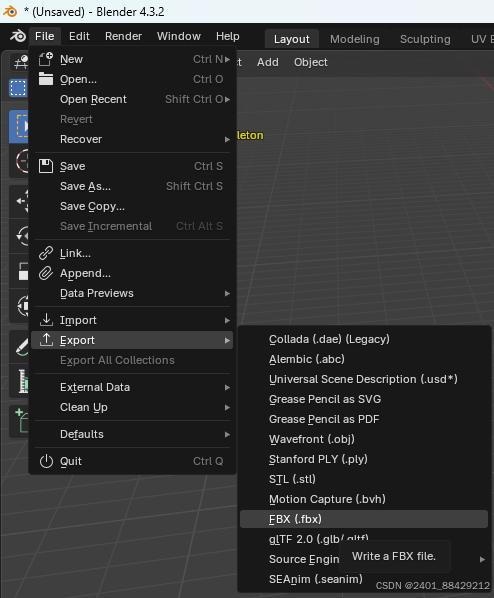Expand the Data Previews submenu
494x598 pixels.
(133, 293)
